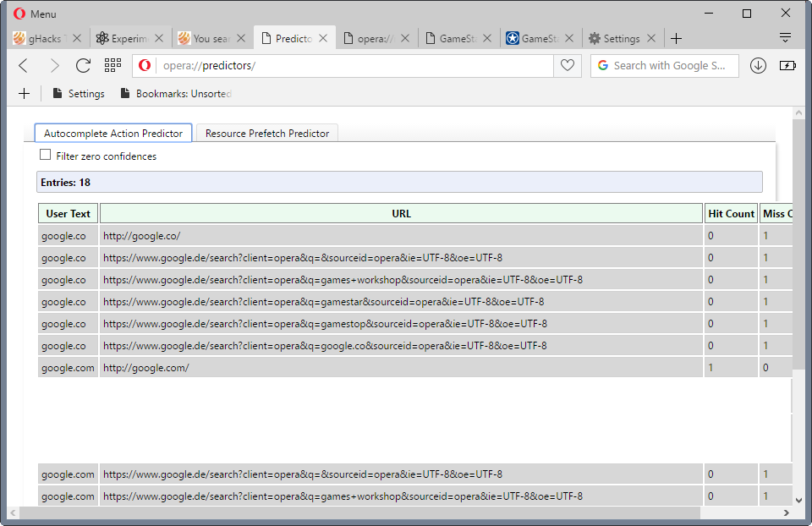Click the Entries: 18 bar

(x=399, y=182)
